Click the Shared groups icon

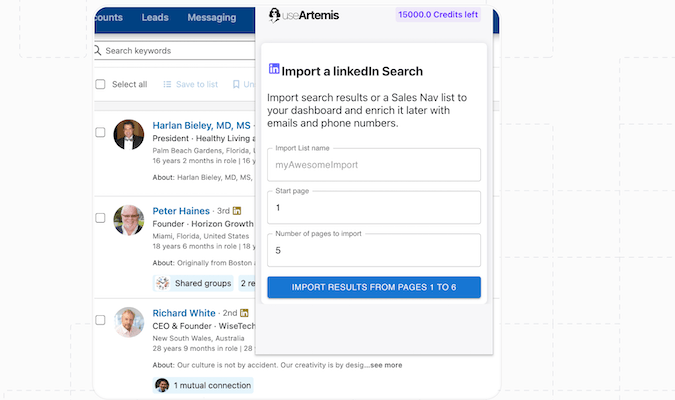click(x=162, y=284)
